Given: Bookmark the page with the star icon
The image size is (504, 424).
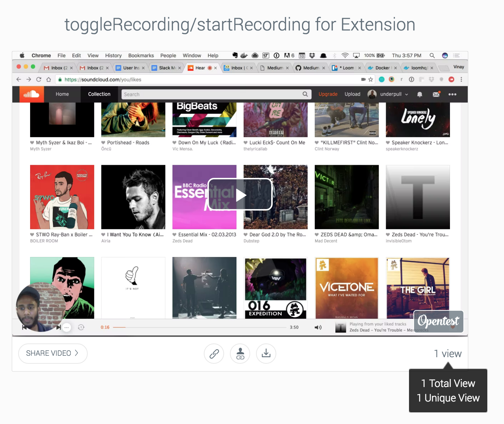Looking at the screenshot, I should point(371,79).
